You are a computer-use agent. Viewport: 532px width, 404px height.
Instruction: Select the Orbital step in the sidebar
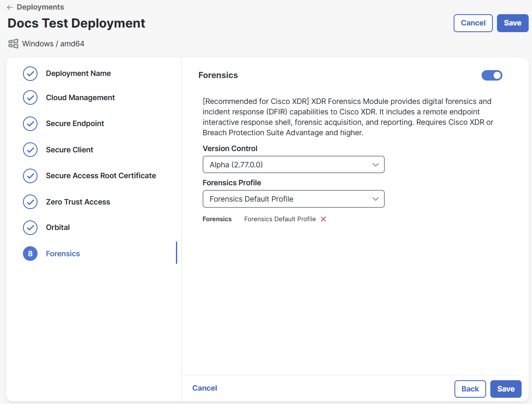click(x=58, y=227)
